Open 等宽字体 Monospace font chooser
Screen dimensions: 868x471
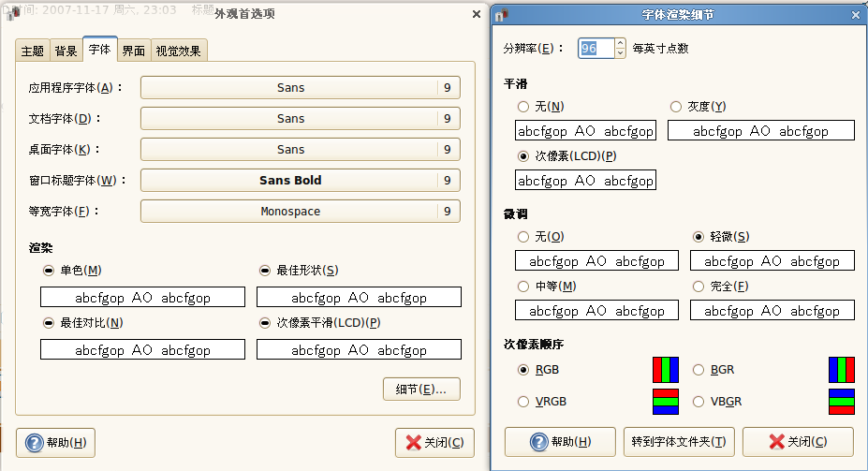301,212
